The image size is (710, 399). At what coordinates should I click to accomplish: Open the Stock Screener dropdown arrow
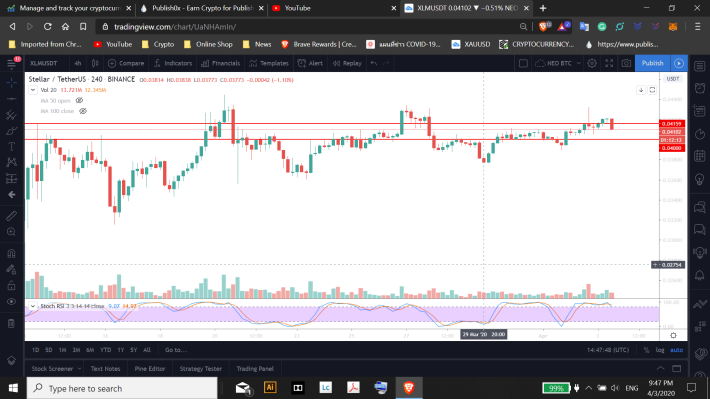click(79, 369)
